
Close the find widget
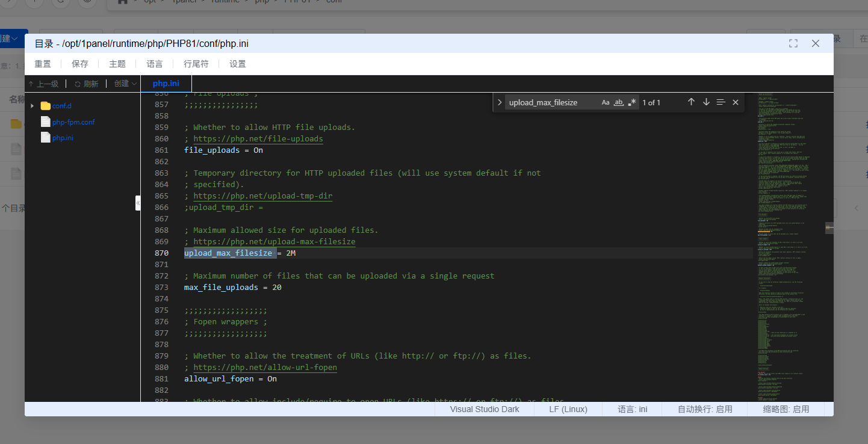735,102
